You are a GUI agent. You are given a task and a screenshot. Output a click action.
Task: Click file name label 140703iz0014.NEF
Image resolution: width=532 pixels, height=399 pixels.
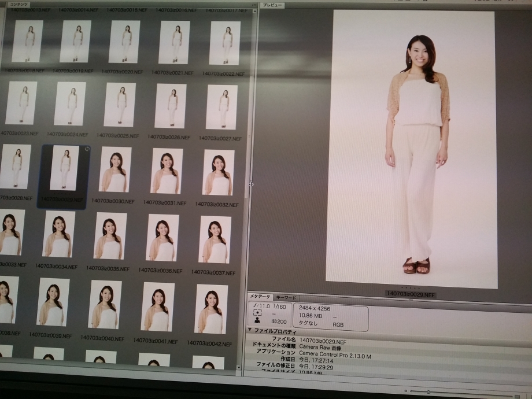[x=79, y=10]
